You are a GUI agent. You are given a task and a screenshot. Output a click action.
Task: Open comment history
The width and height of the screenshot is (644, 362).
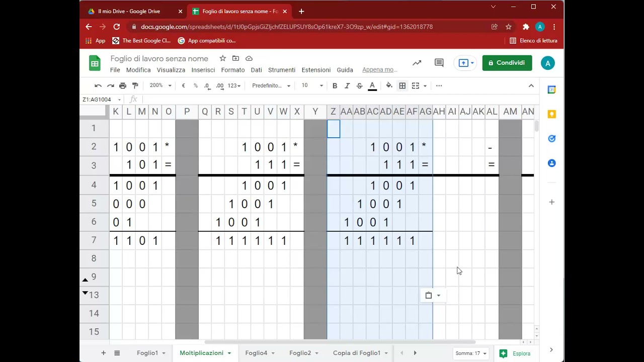coord(439,63)
